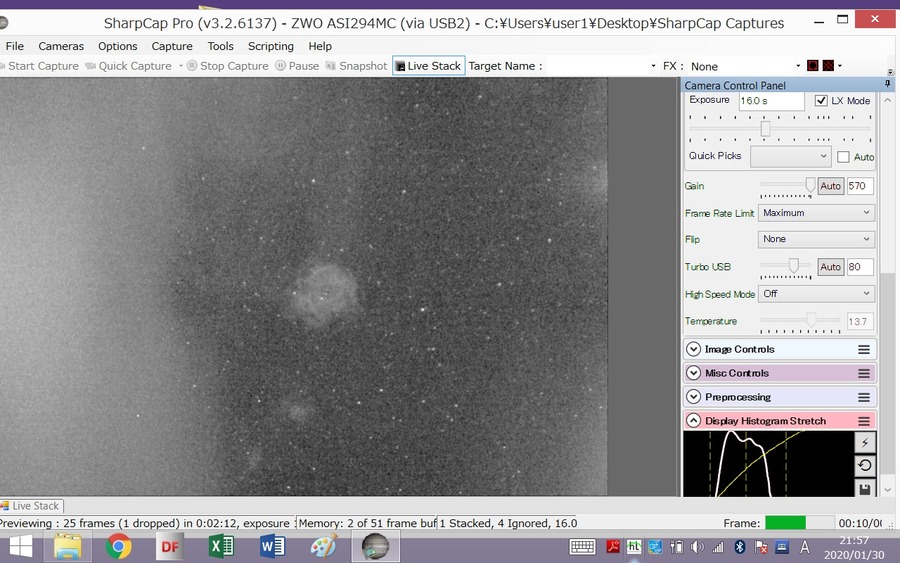Open the Scripting menu
900x563 pixels.
coord(270,46)
